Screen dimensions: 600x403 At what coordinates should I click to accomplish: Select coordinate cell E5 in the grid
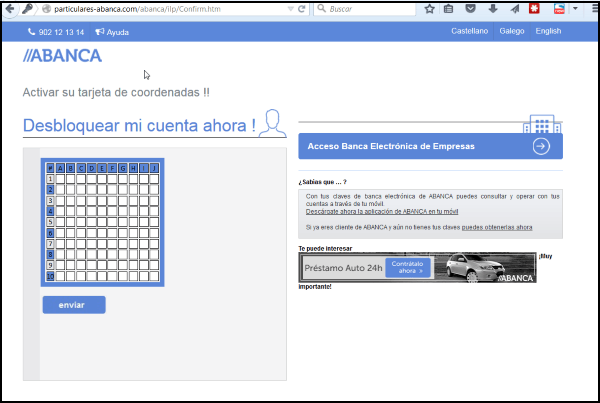coord(102,222)
